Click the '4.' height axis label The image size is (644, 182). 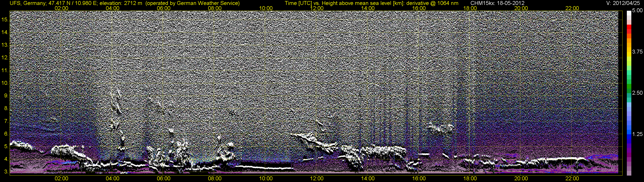point(6,159)
